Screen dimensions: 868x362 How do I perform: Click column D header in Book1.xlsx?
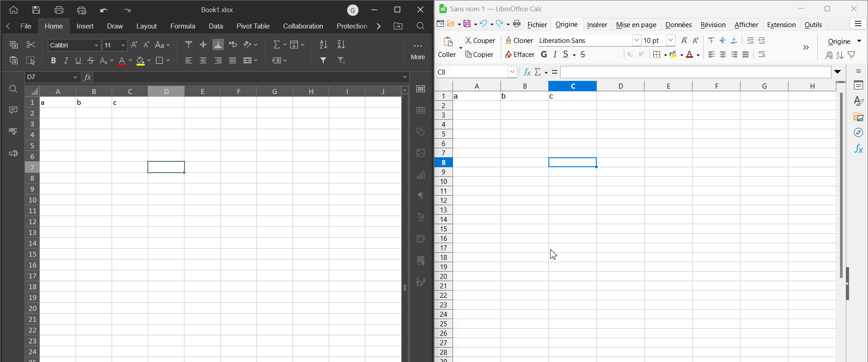(166, 91)
